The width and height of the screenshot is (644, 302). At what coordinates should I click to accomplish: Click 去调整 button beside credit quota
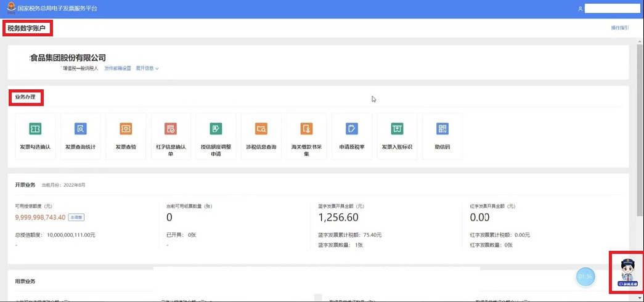(76, 217)
